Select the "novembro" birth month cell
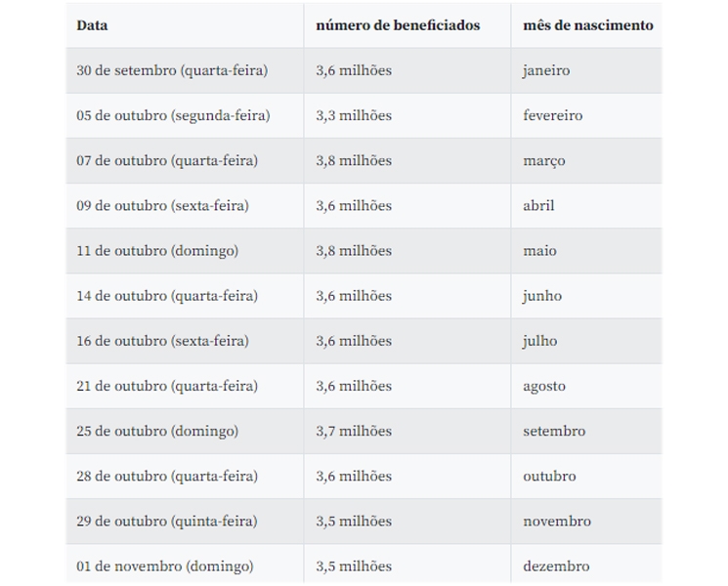Viewport: 728px width, 586px height. pyautogui.click(x=587, y=521)
